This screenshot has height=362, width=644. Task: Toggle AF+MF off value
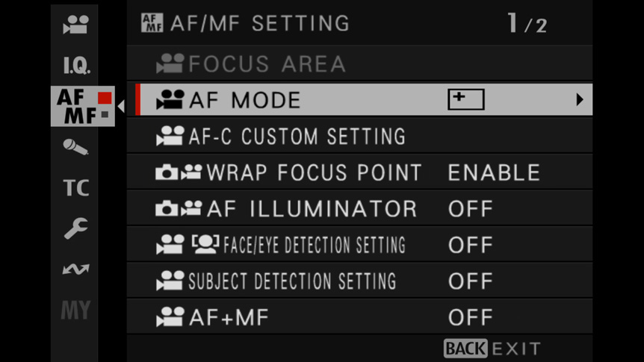tap(470, 317)
